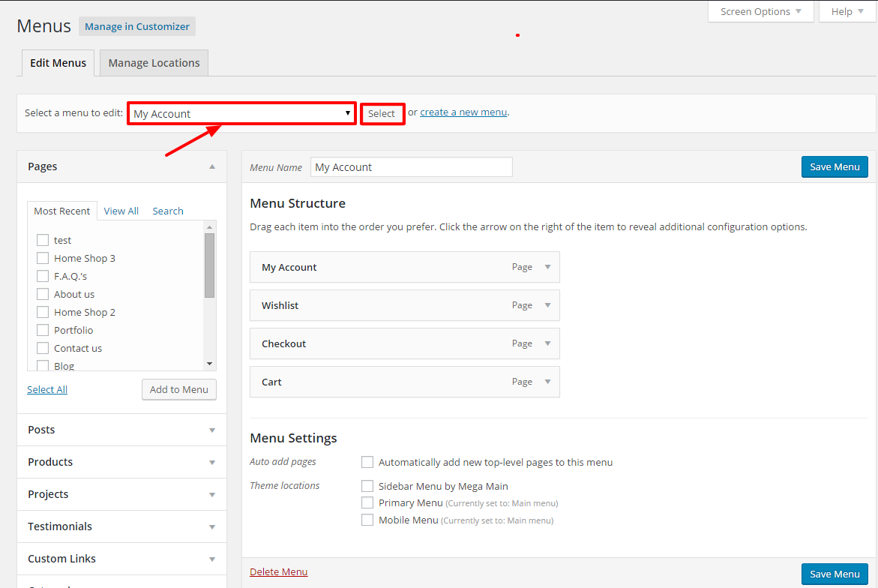Expand the Cart menu item arrow
The height and width of the screenshot is (588, 878).
547,382
